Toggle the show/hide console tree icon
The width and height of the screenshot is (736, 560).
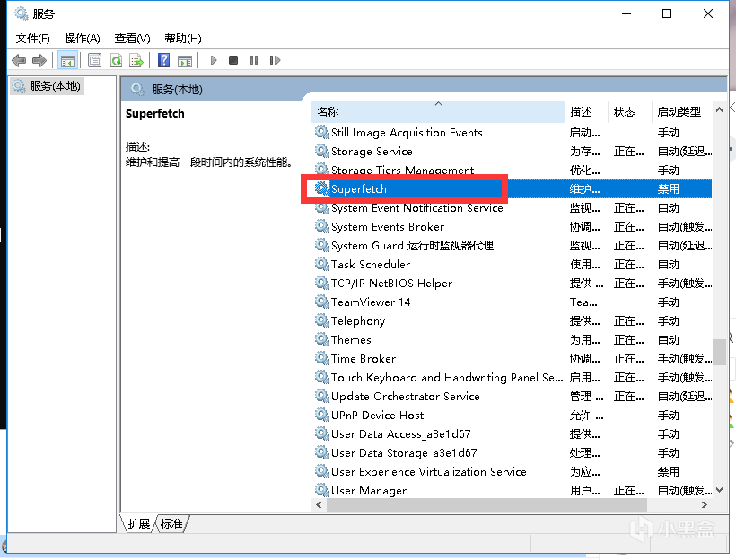67,60
